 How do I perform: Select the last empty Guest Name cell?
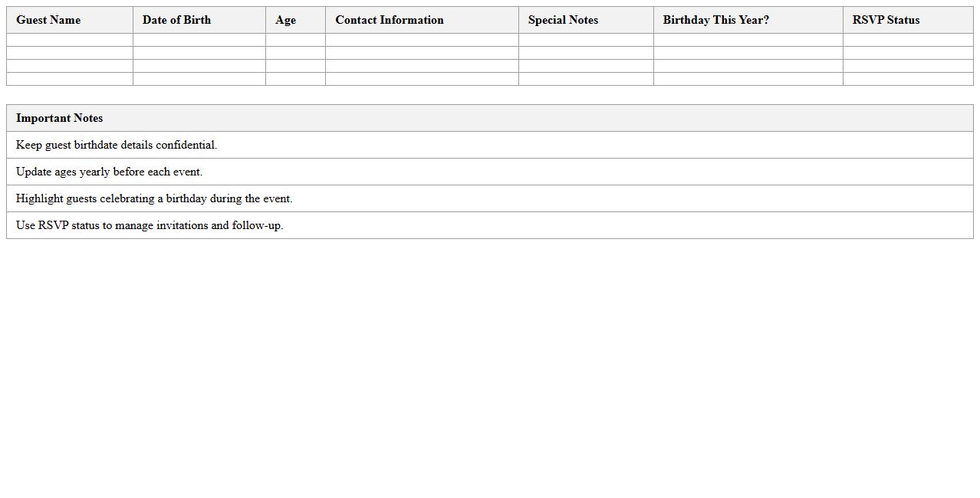[x=70, y=79]
